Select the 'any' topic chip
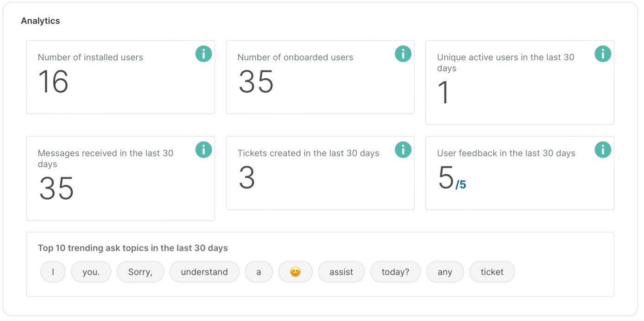Screen dimensions: 644x321 pyautogui.click(x=445, y=272)
